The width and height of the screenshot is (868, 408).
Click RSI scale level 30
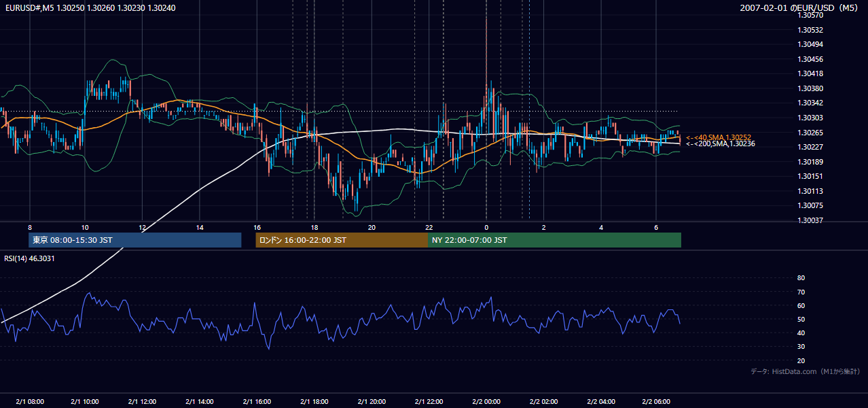point(801,347)
